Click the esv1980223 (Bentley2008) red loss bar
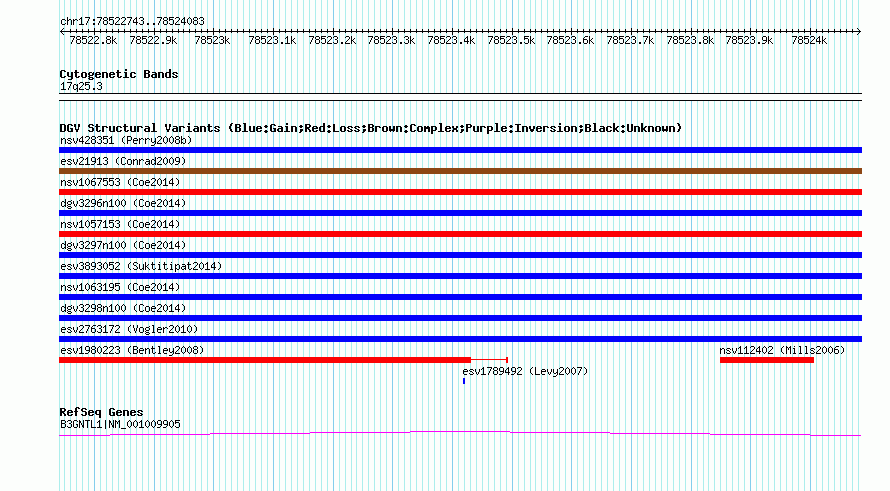The width and height of the screenshot is (890, 491). point(265,360)
